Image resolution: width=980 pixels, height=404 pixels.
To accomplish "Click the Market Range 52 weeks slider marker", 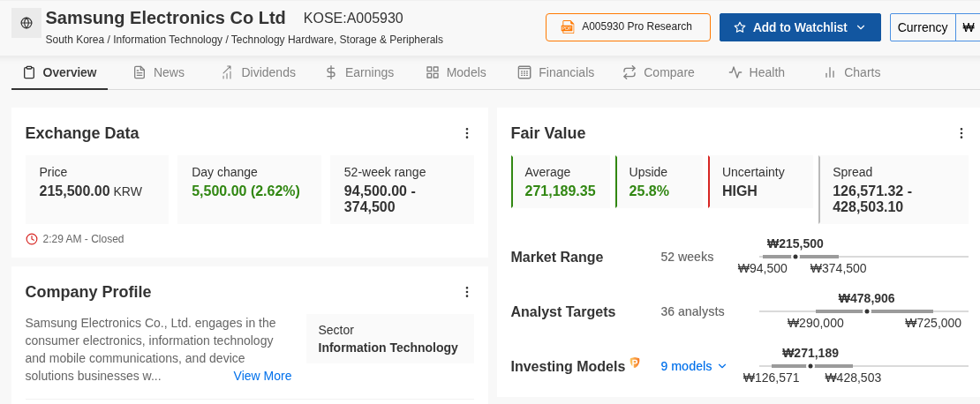I will tap(795, 257).
